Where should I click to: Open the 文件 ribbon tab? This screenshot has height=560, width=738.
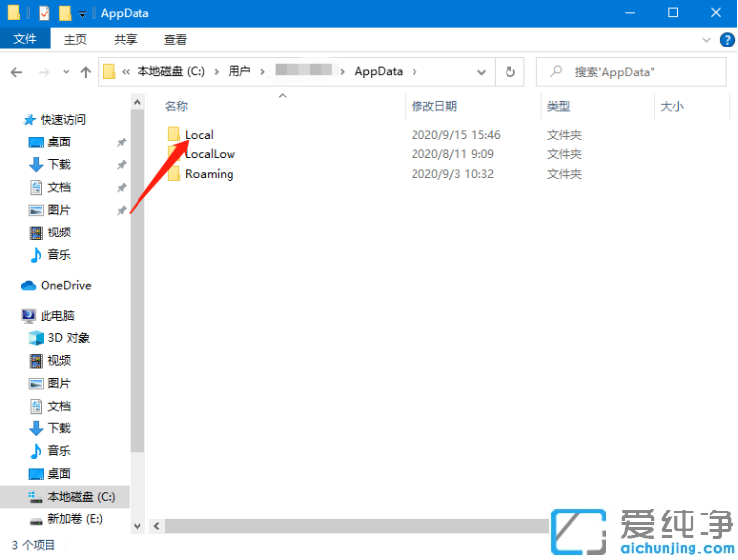pyautogui.click(x=25, y=39)
